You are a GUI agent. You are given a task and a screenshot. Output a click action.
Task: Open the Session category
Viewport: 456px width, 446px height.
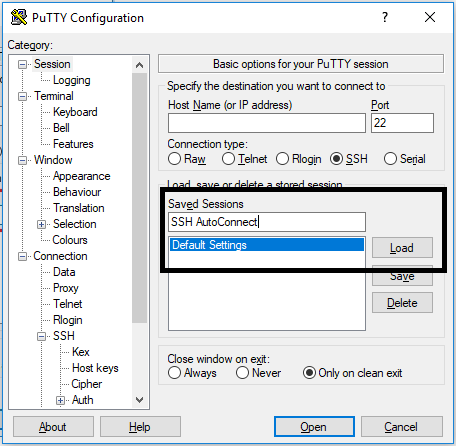(x=52, y=64)
